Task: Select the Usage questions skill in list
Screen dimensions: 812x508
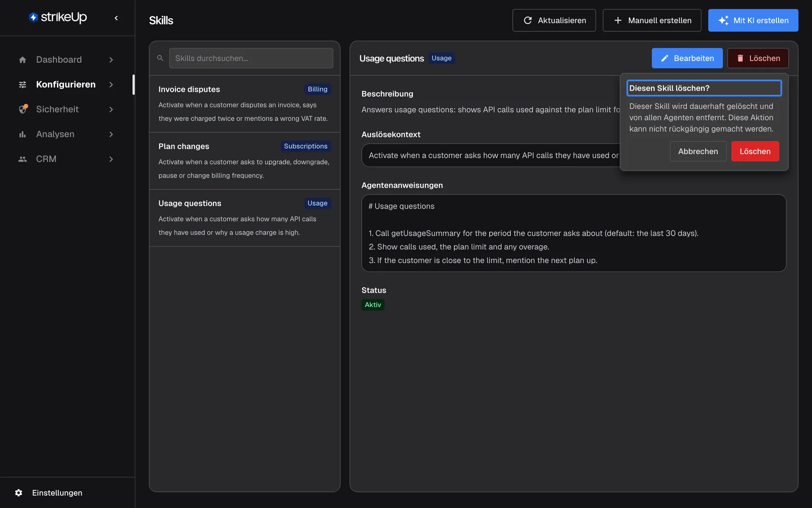Action: pyautogui.click(x=245, y=218)
